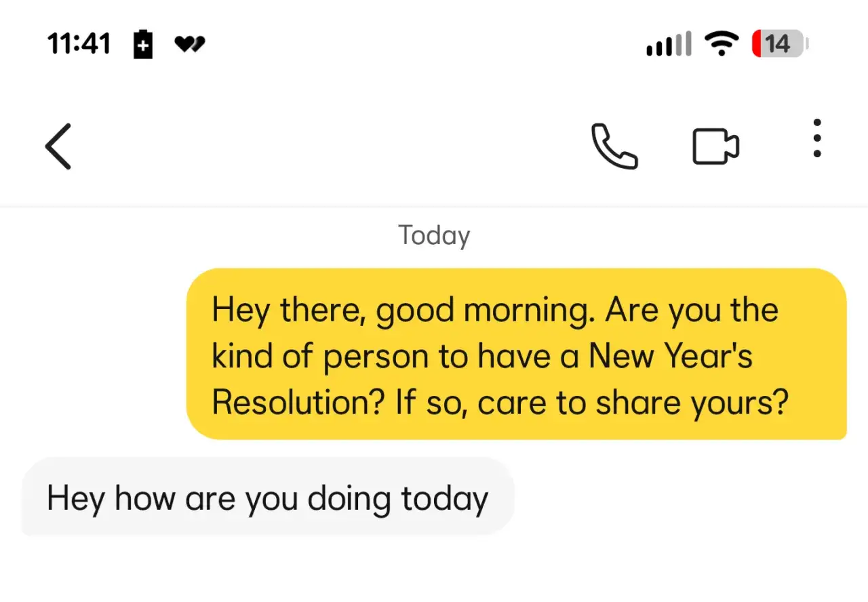
Task: Click the empty space left of the yellow bubble
Action: click(x=95, y=353)
